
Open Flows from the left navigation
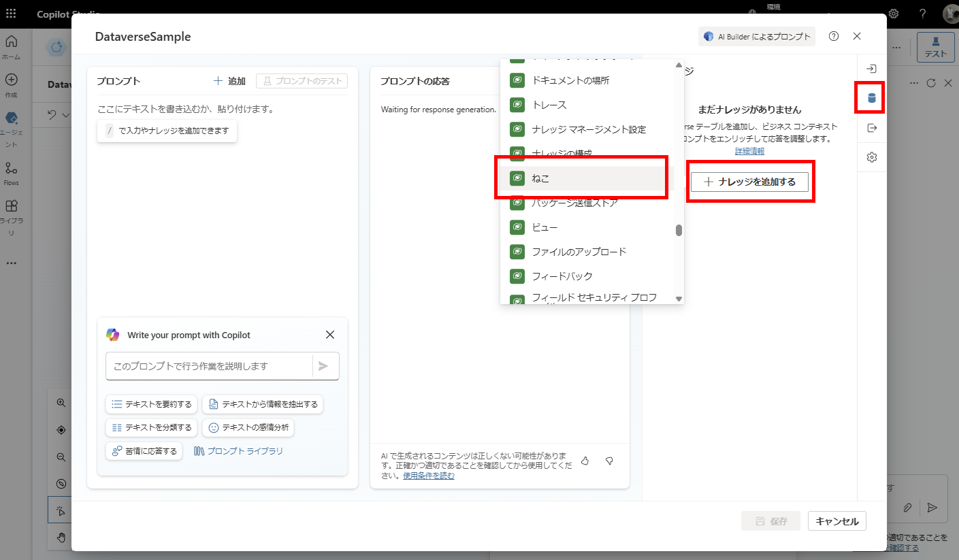point(12,172)
